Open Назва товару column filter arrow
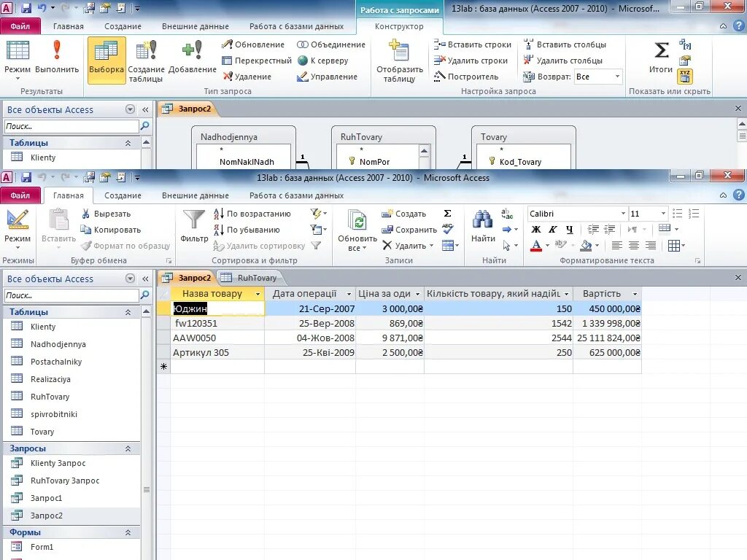This screenshot has height=560, width=747. tap(258, 294)
